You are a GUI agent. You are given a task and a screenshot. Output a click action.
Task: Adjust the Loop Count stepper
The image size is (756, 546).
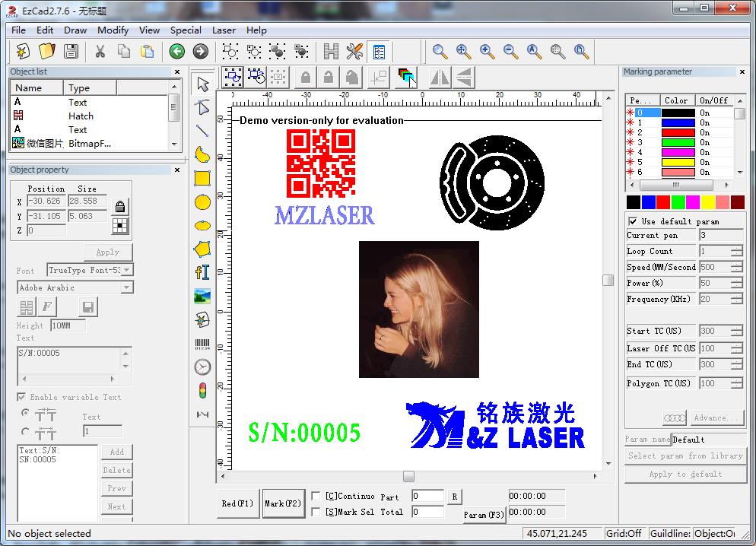pos(737,251)
